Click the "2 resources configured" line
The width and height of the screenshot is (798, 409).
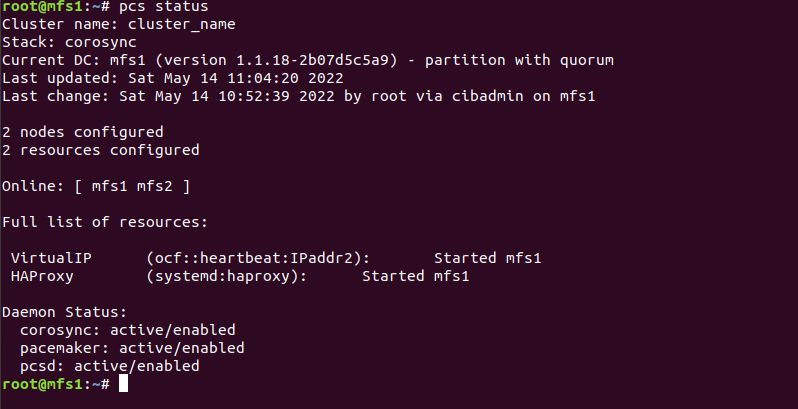pyautogui.click(x=100, y=150)
